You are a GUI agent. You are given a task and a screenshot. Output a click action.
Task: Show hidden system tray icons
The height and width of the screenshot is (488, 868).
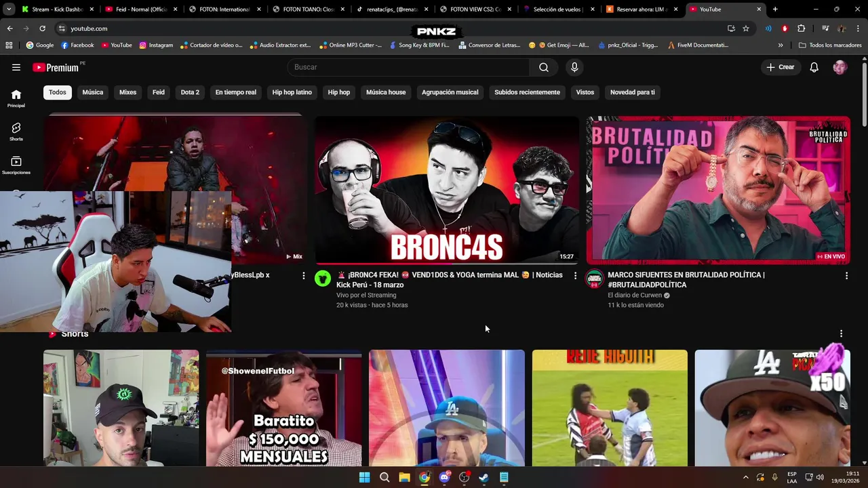(x=745, y=477)
